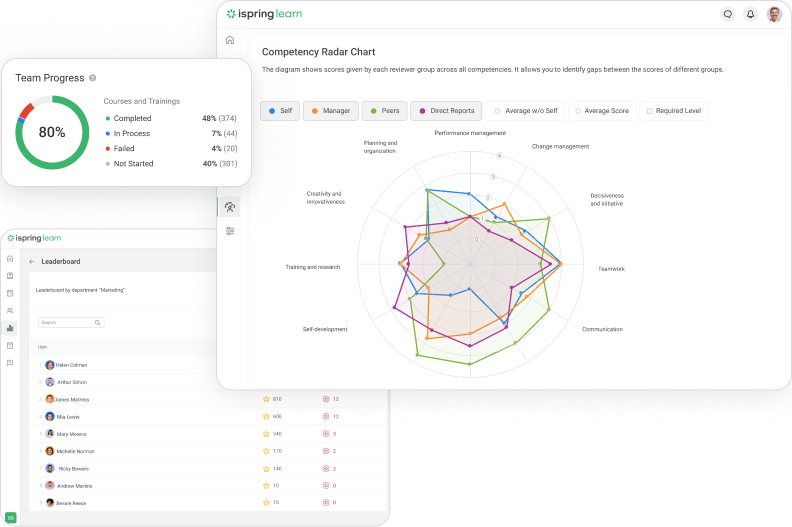
Task: Click the red Failed segment of progress donut
Action: [x=26, y=110]
